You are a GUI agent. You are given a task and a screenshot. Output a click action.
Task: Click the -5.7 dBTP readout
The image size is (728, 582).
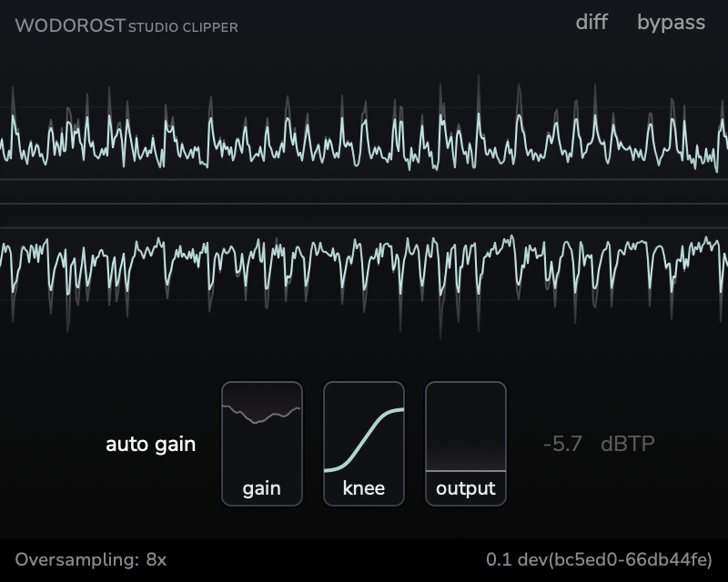[x=599, y=444]
